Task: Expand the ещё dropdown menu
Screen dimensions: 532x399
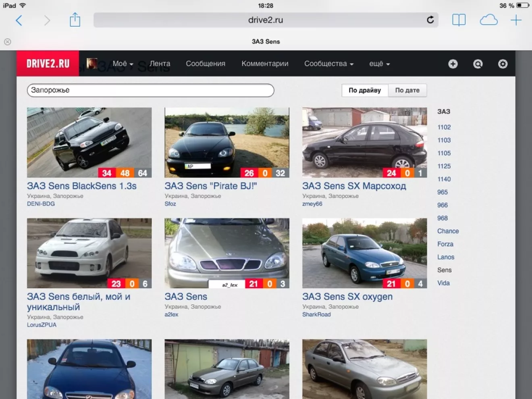Action: 379,64
